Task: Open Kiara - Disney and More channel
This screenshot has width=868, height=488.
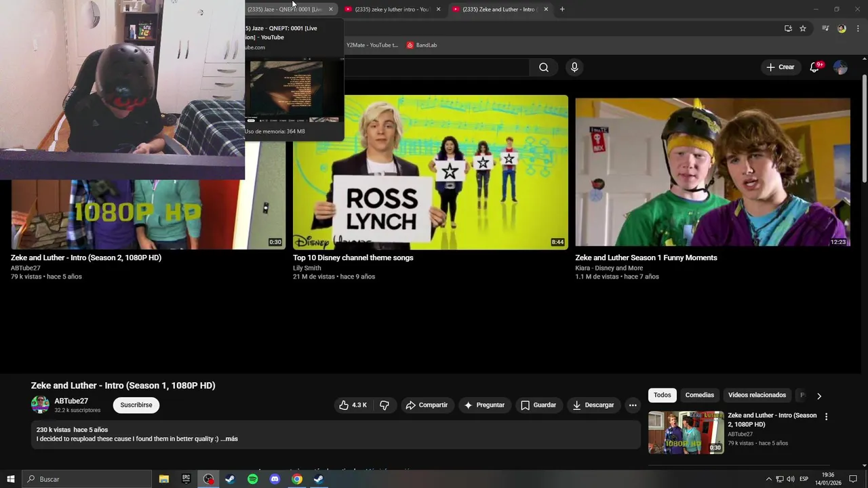Action: coord(609,268)
